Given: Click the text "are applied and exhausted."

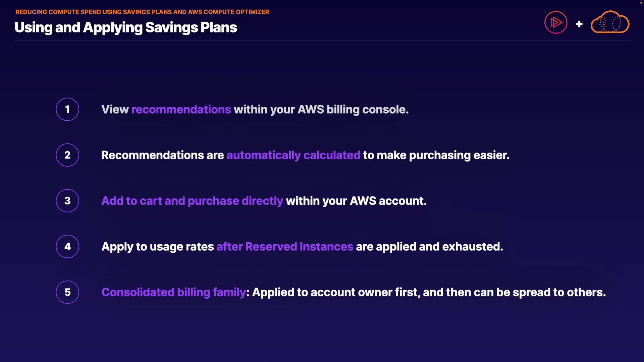Looking at the screenshot, I should tap(429, 247).
